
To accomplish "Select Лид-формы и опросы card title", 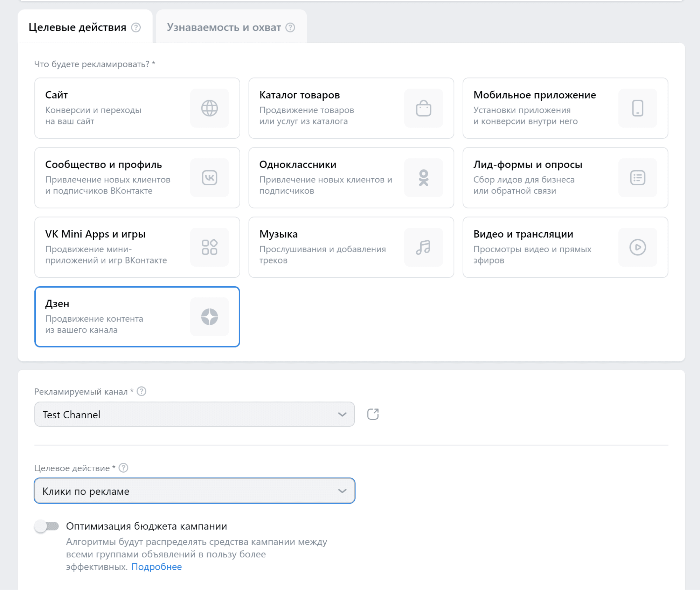I will 528,165.
